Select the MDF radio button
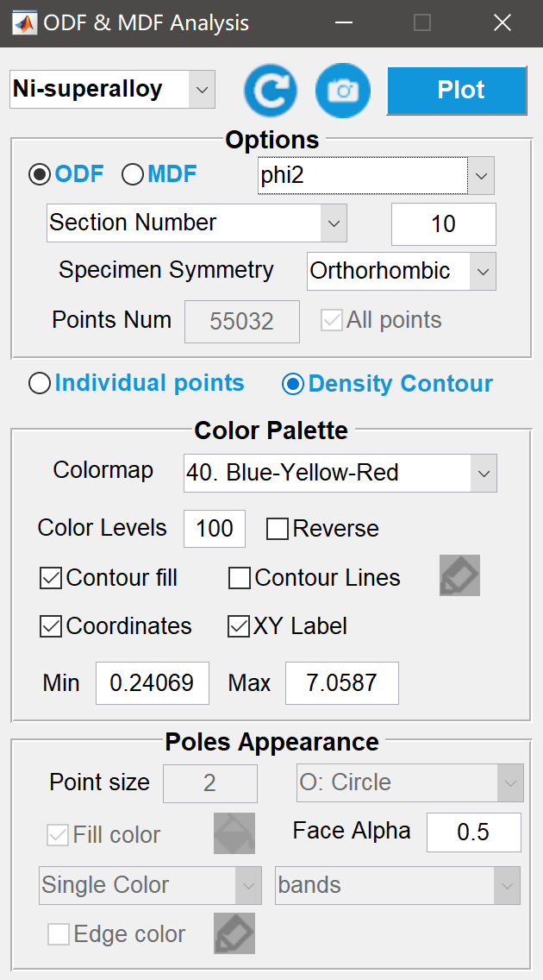Image resolution: width=543 pixels, height=980 pixels. click(x=133, y=175)
